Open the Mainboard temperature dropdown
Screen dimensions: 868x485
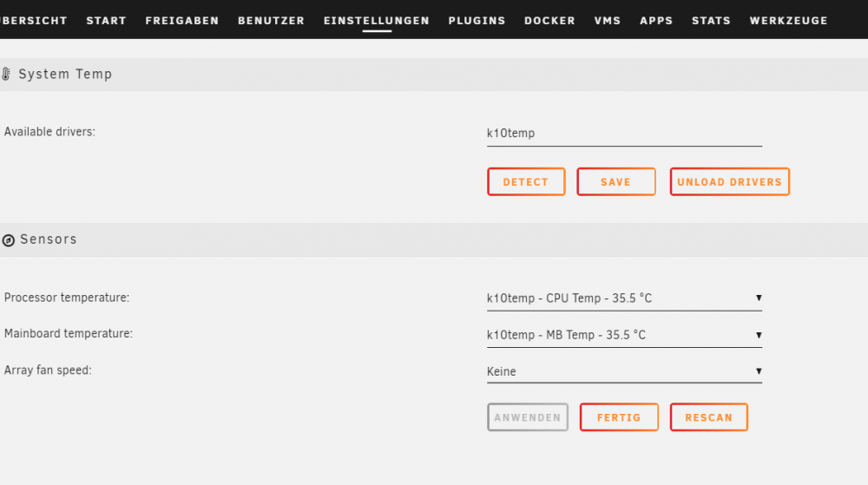624,335
